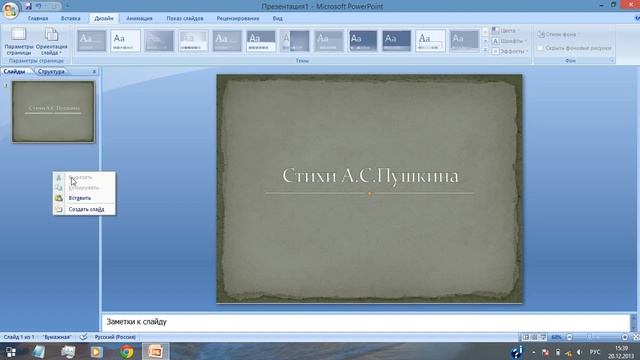Open the Background (Фон) group dialog launcher
The width and height of the screenshot is (640, 360).
[611, 60]
